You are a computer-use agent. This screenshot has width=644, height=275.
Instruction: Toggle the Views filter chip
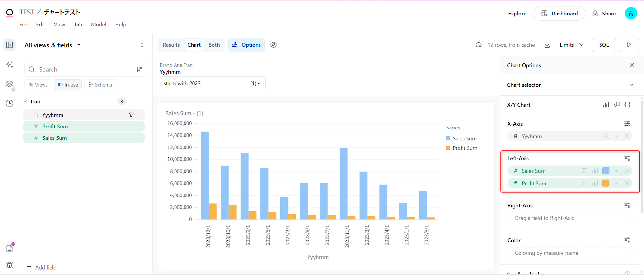38,85
